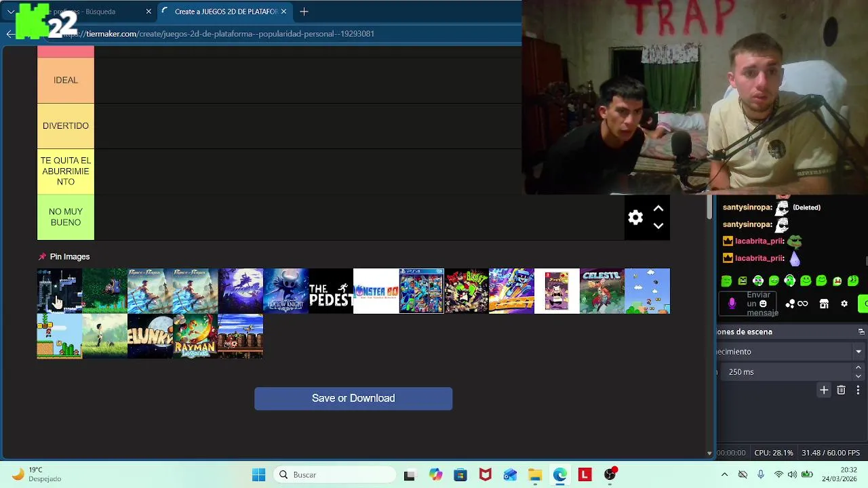This screenshot has height=488, width=868.
Task: Open Wi-Fi network tray icon
Action: point(778,475)
